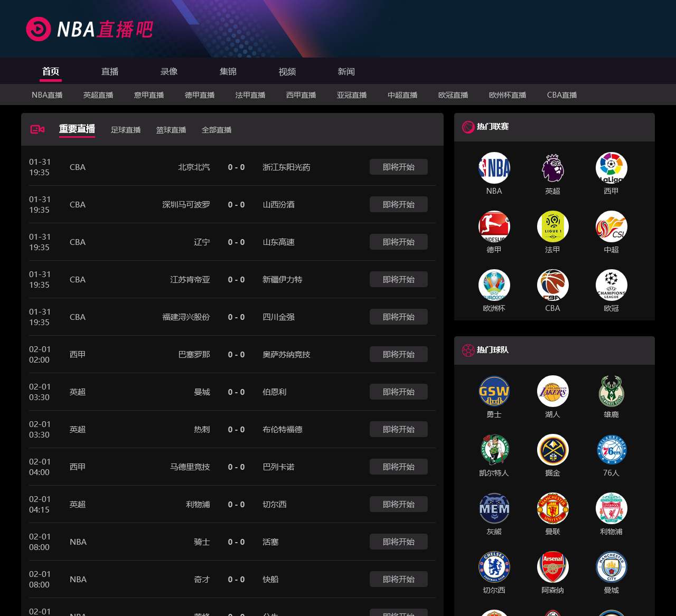This screenshot has width=676, height=616.
Task: Click the 曼联 Manchester United crest
Action: click(x=552, y=508)
